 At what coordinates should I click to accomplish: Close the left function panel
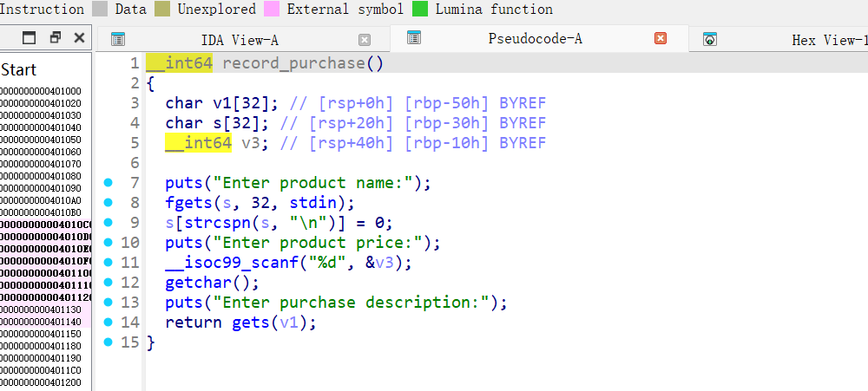79,37
